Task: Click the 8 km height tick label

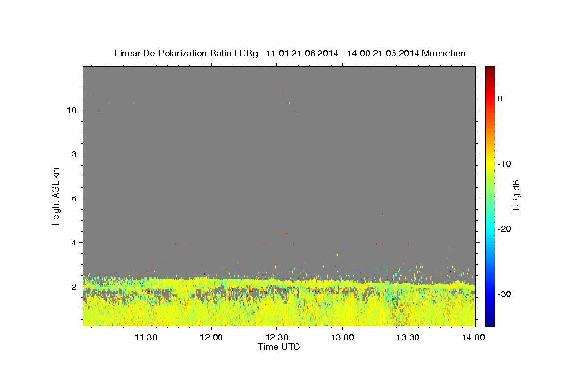Action: coord(75,154)
